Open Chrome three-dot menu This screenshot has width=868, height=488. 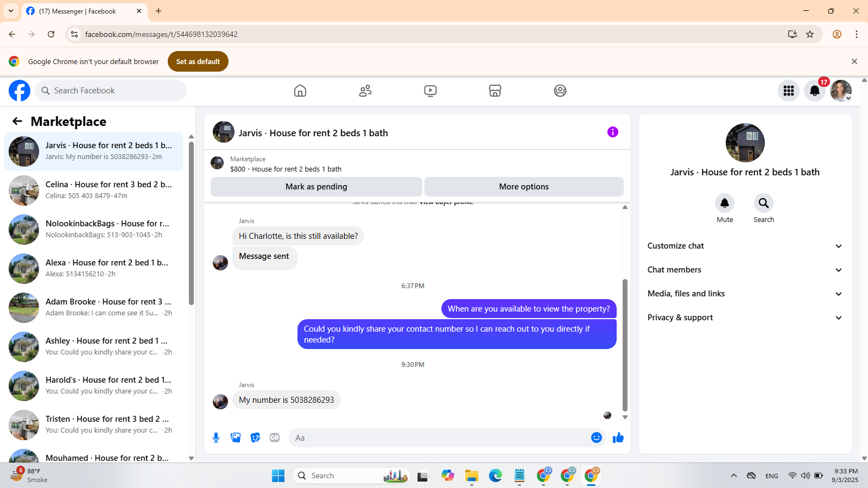point(857,34)
